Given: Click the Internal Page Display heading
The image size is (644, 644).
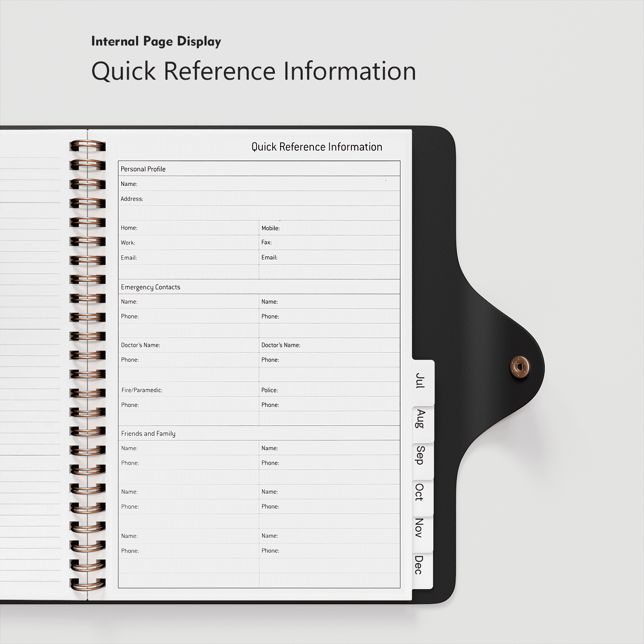Looking at the screenshot, I should click(x=156, y=41).
